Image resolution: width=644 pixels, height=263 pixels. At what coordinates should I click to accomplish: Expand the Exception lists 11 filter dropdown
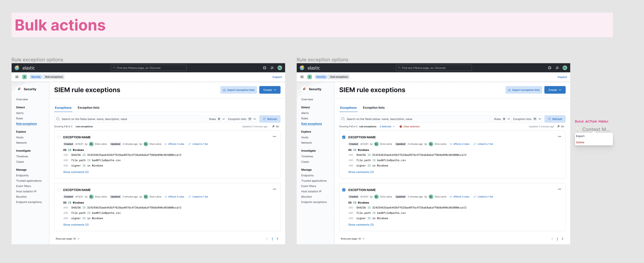coord(242,119)
